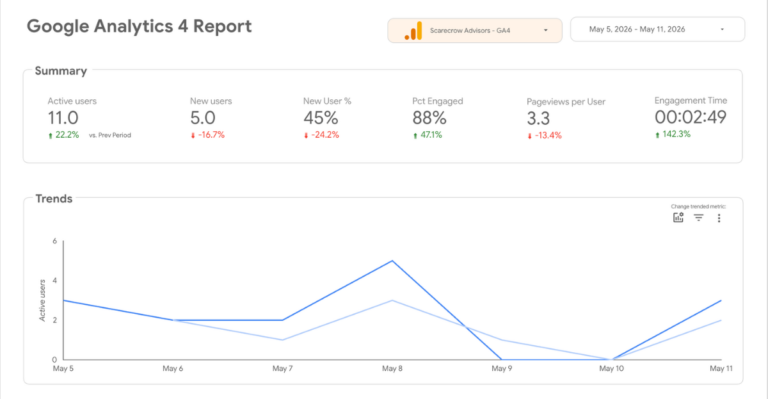Click the filter lines icon in Trends

coord(698,218)
